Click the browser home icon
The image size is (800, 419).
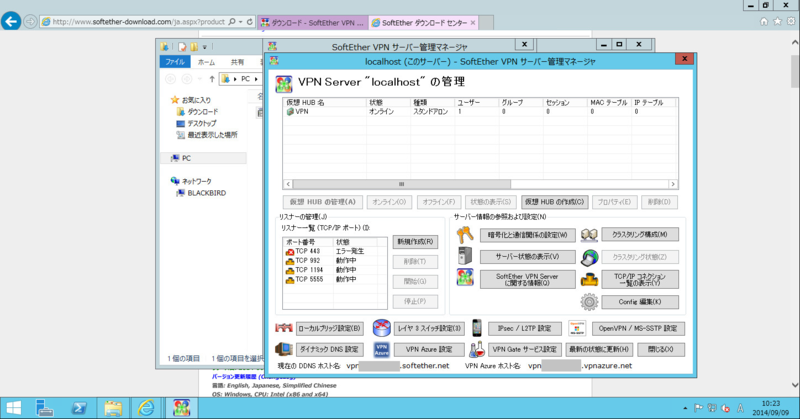(764, 21)
